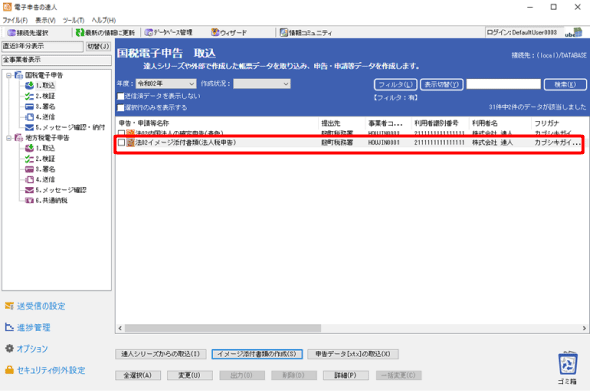The width and height of the screenshot is (590, 391).
Task: Open the ヘルプ(H) menu
Action: coord(104,20)
